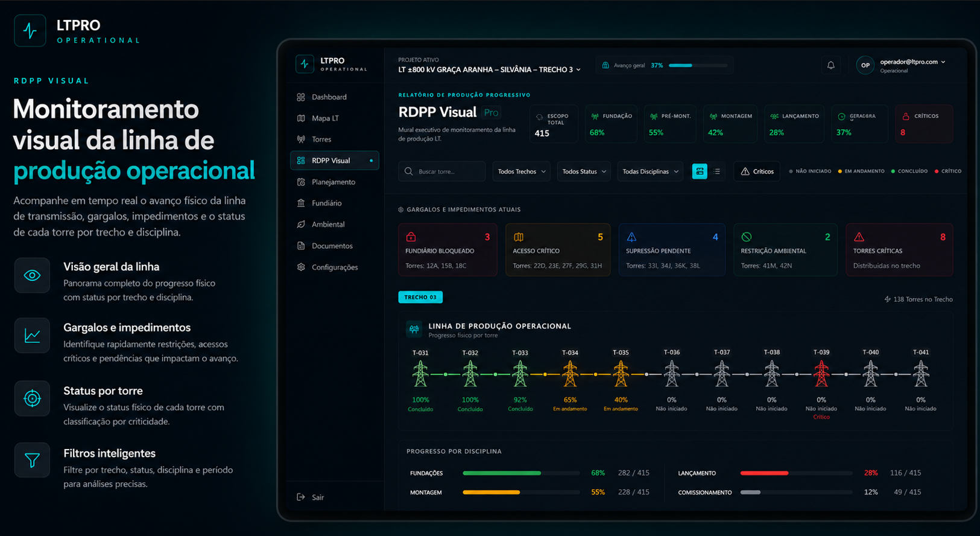Click tower T-032 icon
The width and height of the screenshot is (980, 536).
470,374
